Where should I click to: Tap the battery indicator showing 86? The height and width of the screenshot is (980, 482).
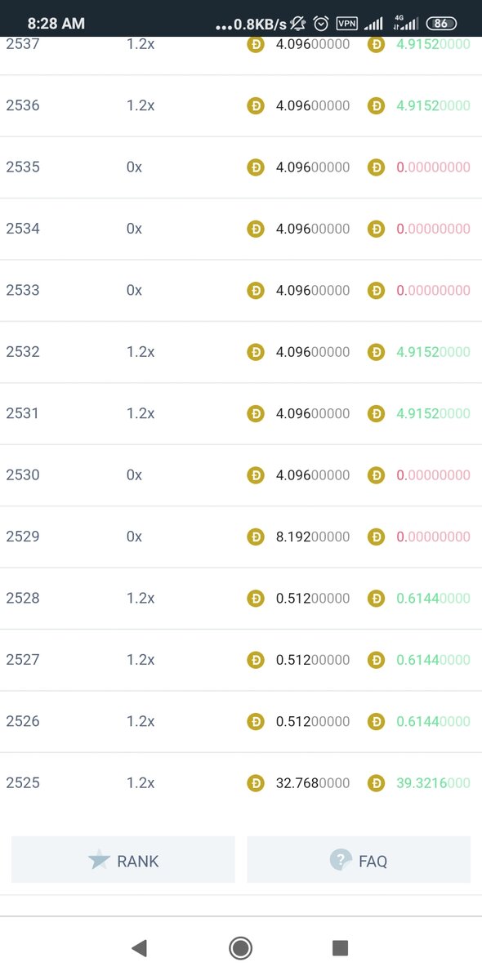[x=441, y=24]
